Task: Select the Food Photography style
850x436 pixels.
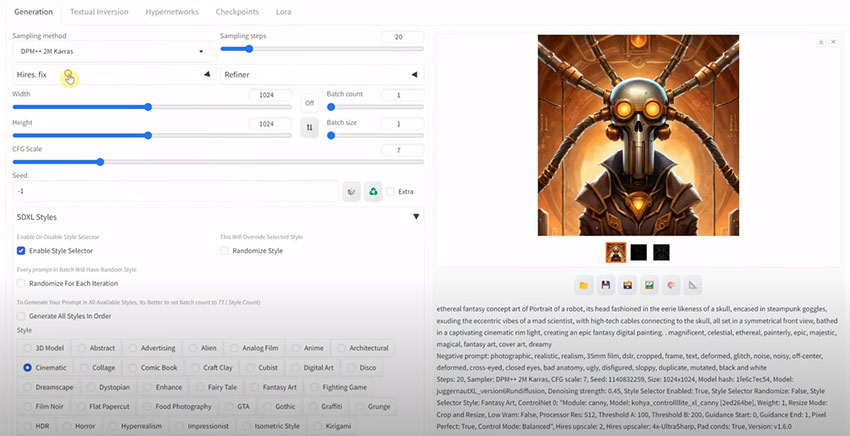Action: tap(177, 406)
